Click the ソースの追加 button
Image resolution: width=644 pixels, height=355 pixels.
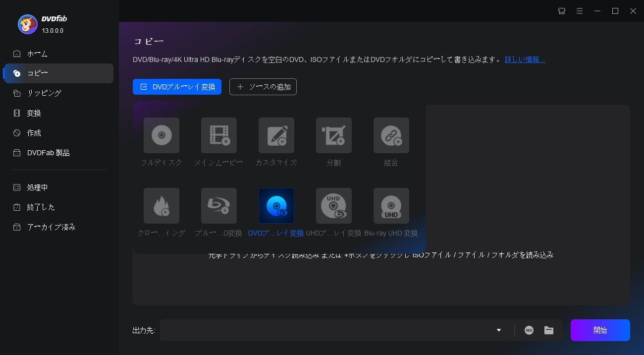click(263, 87)
